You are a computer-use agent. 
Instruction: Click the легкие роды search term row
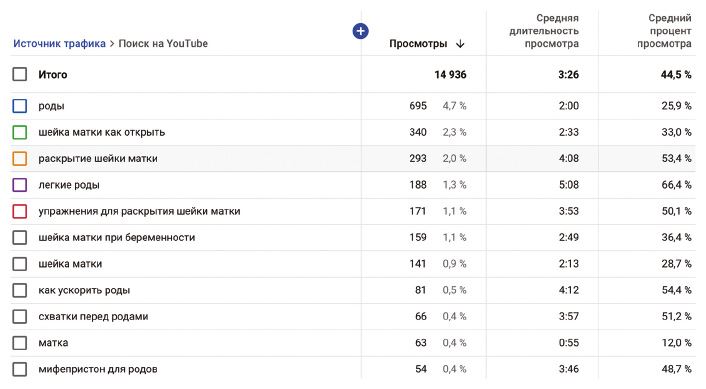[x=353, y=185]
